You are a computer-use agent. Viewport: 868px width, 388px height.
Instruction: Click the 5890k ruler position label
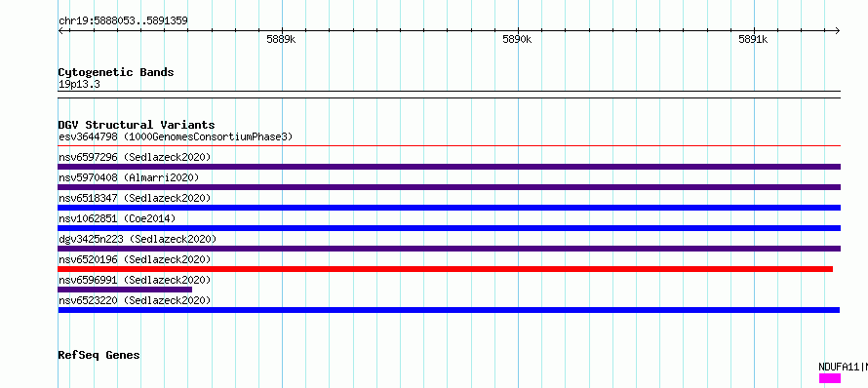coord(517,39)
